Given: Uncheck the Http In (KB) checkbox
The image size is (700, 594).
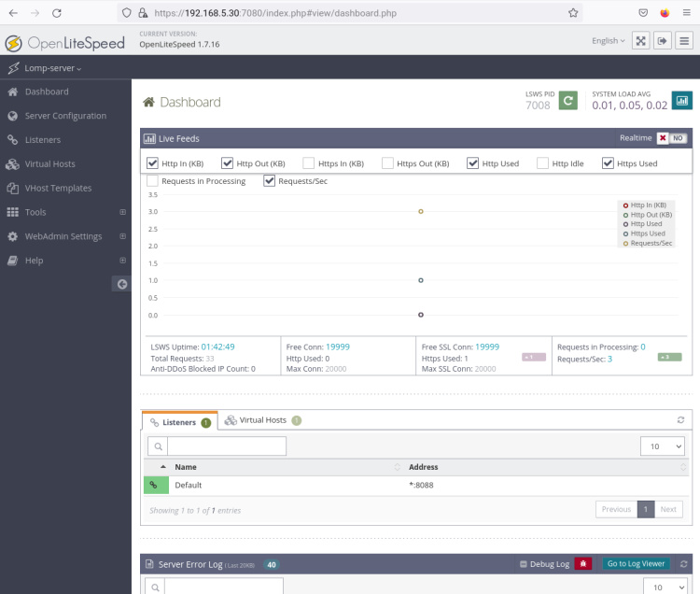Looking at the screenshot, I should pyautogui.click(x=153, y=163).
